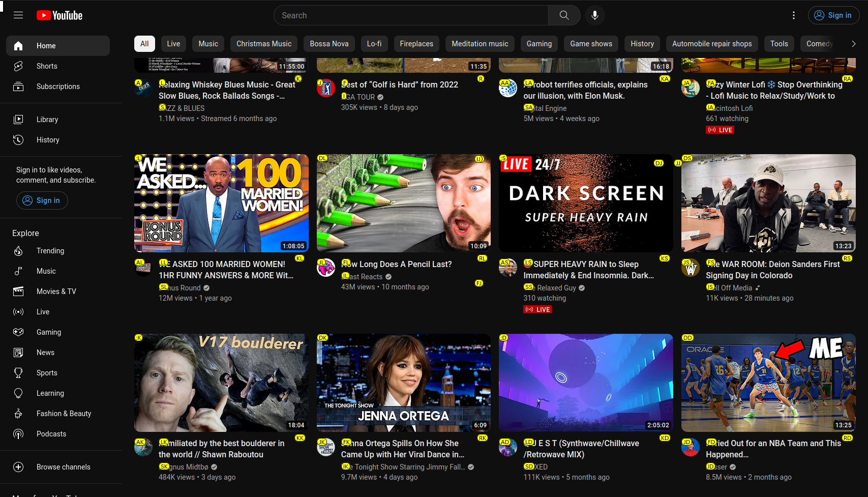The height and width of the screenshot is (497, 868).
Task: Open Steve Harvey 100 Married Women thumbnail
Action: click(x=221, y=203)
